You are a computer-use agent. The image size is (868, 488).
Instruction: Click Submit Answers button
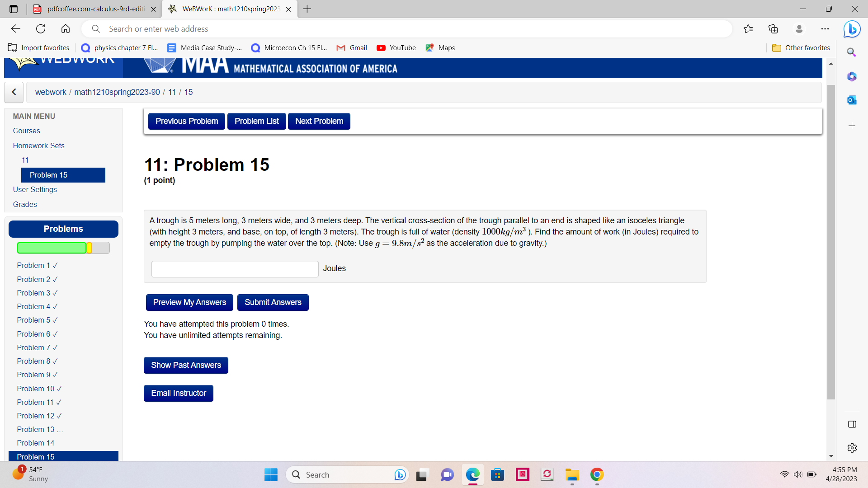pyautogui.click(x=273, y=302)
